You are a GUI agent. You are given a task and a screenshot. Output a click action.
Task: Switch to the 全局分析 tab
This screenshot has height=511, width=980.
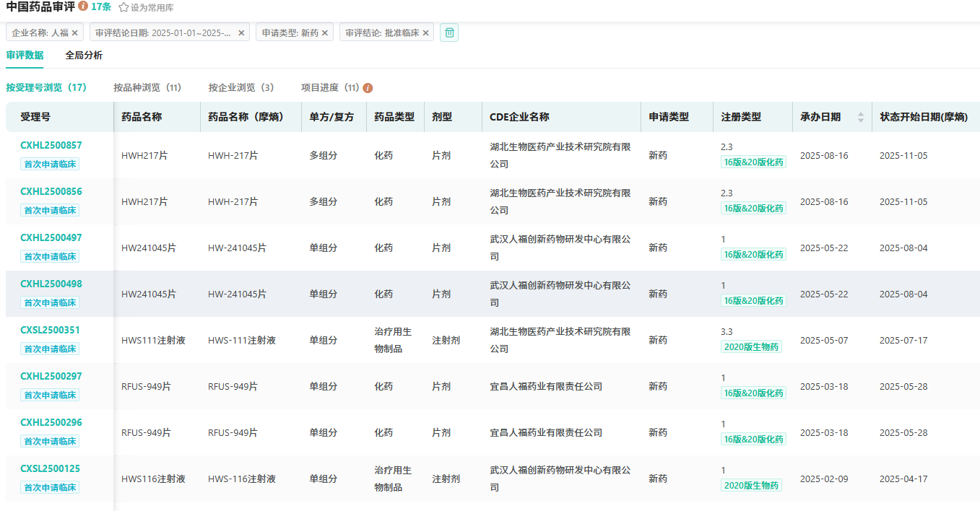[x=84, y=55]
